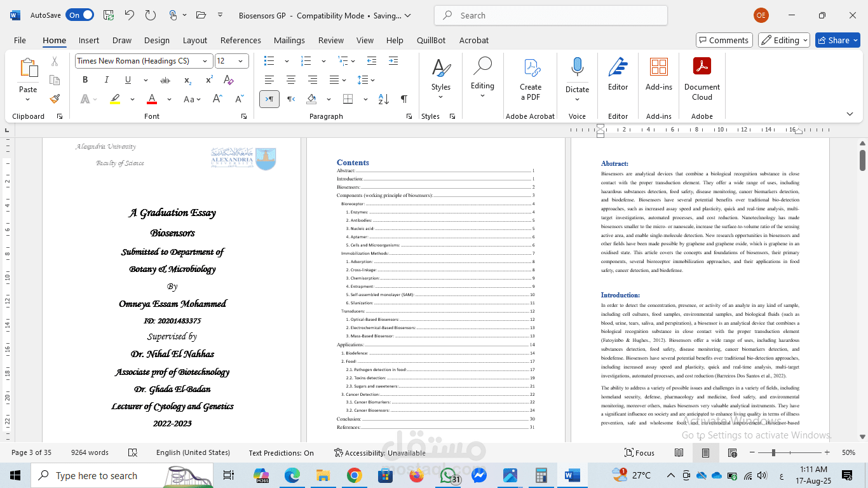
Task: Open the Comments pane
Action: [724, 40]
